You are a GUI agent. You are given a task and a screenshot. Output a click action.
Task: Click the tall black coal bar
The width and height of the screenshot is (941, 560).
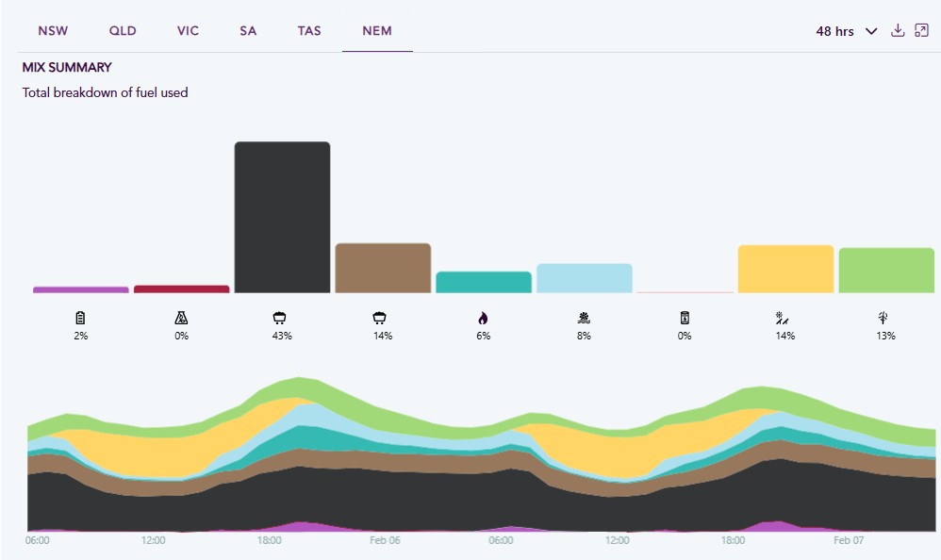click(x=282, y=217)
